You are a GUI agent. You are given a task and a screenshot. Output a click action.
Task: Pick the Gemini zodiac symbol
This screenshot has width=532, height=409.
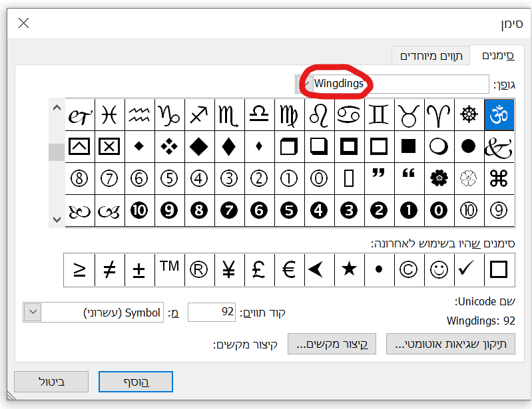380,115
